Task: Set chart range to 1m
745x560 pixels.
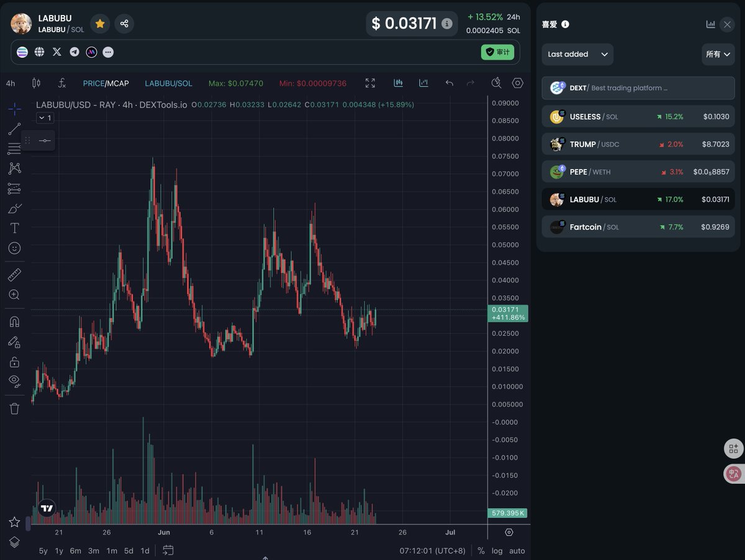Action: [112, 551]
